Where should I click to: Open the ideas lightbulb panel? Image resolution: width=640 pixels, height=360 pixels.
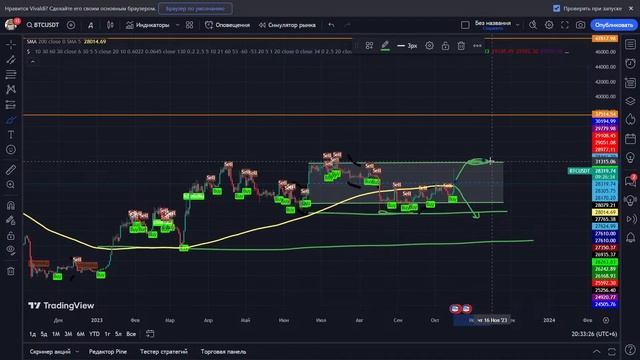click(630, 158)
